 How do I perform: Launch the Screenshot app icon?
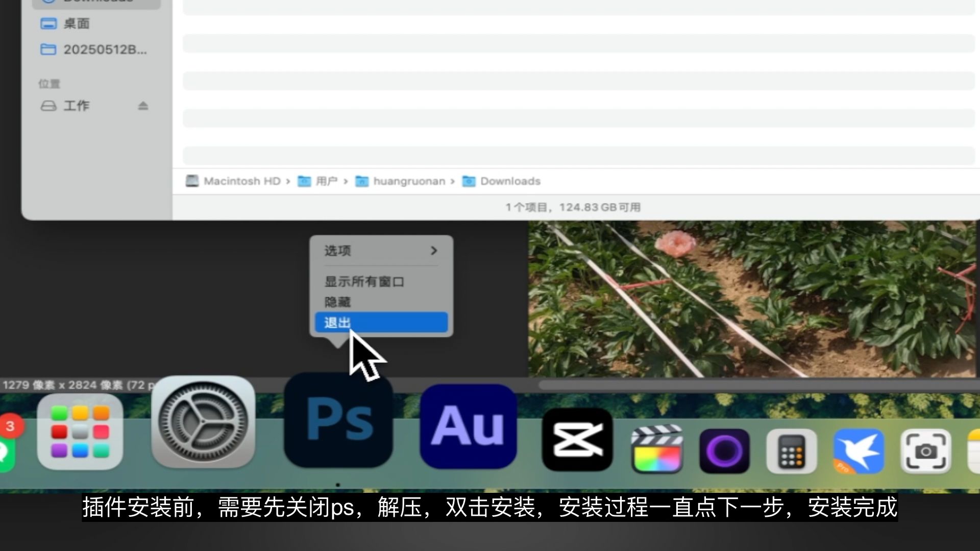click(925, 451)
